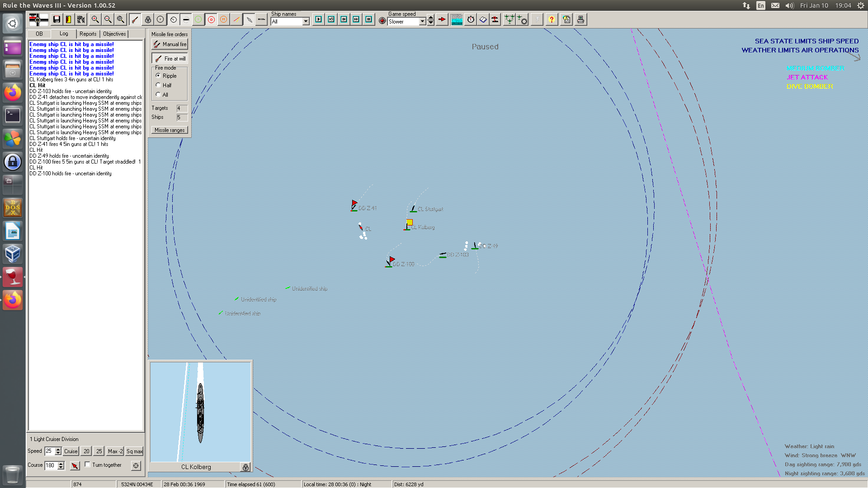
Task: Select the All fire mode
Action: coord(158,94)
